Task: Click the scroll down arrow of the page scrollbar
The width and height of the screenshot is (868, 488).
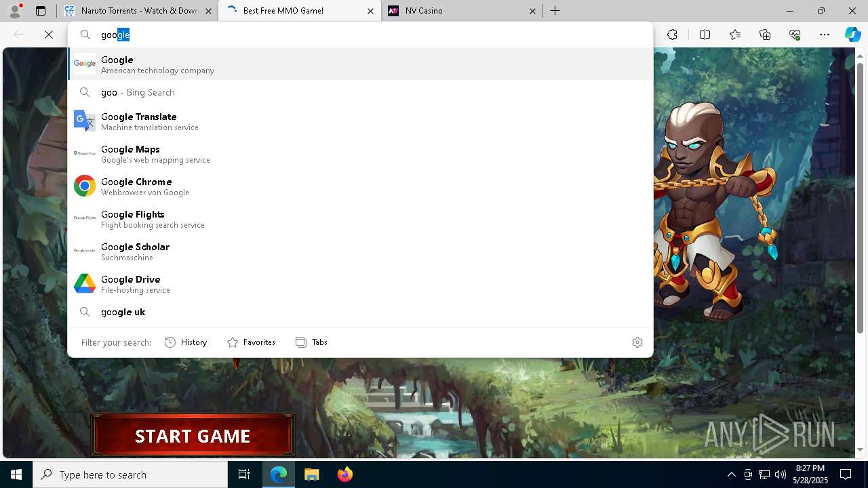Action: pyautogui.click(x=861, y=449)
